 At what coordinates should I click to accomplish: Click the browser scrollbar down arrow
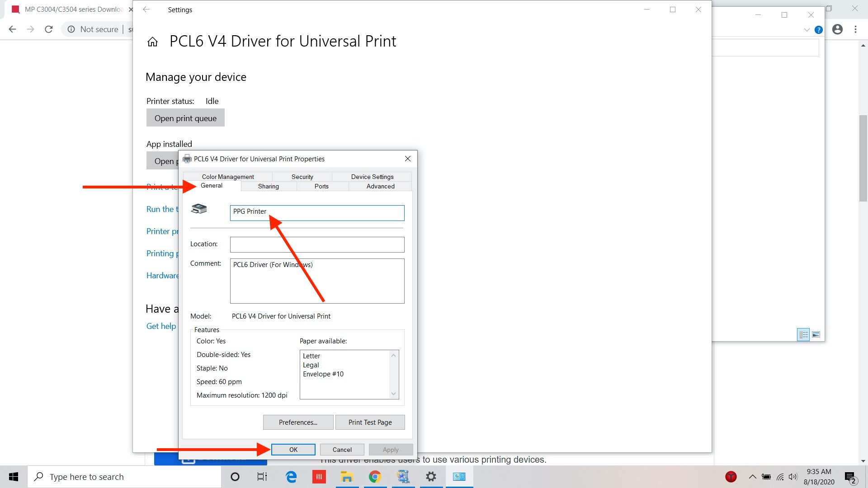[863, 461]
